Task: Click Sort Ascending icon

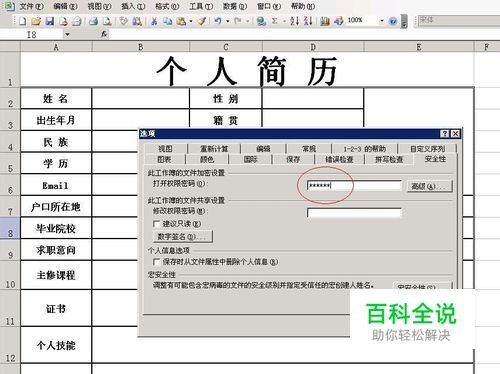Action: [294, 21]
